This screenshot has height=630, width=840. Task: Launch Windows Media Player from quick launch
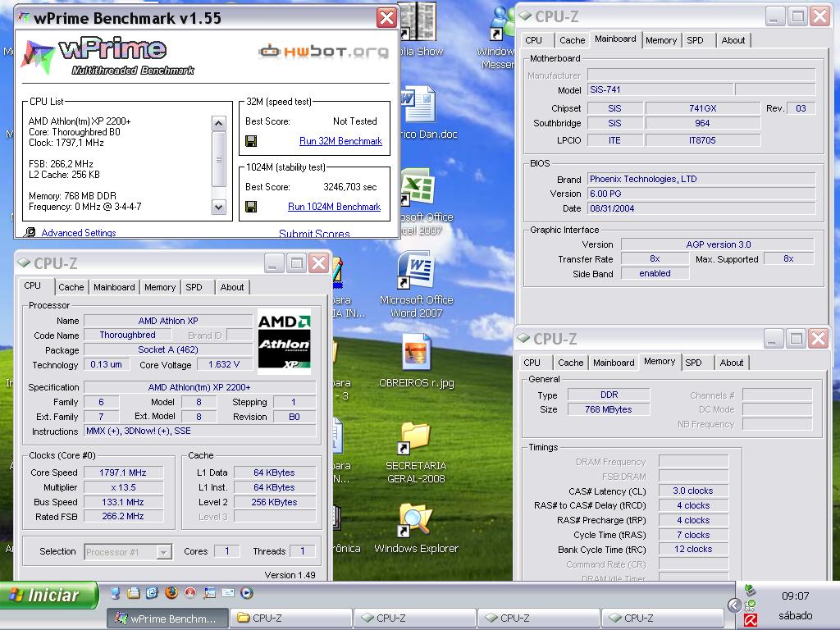click(246, 592)
